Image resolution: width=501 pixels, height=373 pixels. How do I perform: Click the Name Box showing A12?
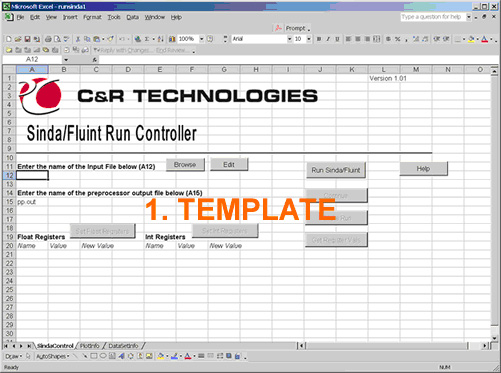(x=32, y=59)
